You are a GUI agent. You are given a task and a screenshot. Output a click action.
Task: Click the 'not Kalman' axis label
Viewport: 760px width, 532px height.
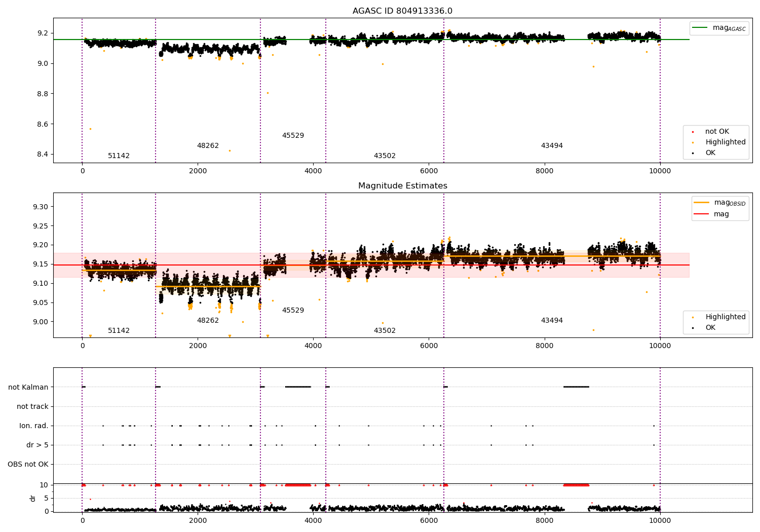tap(28, 387)
